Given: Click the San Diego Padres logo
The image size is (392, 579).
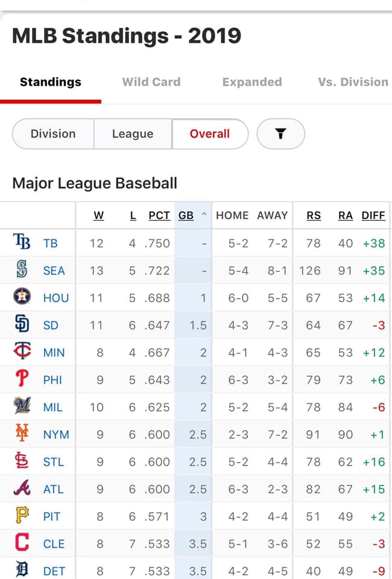Looking at the screenshot, I should (x=22, y=323).
